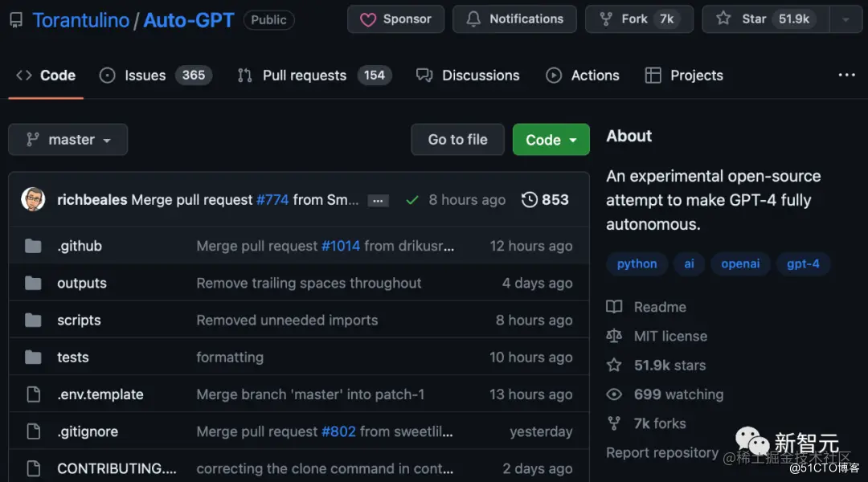Click '8 hours ago' in commit header
This screenshot has width=868, height=482.
(467, 200)
